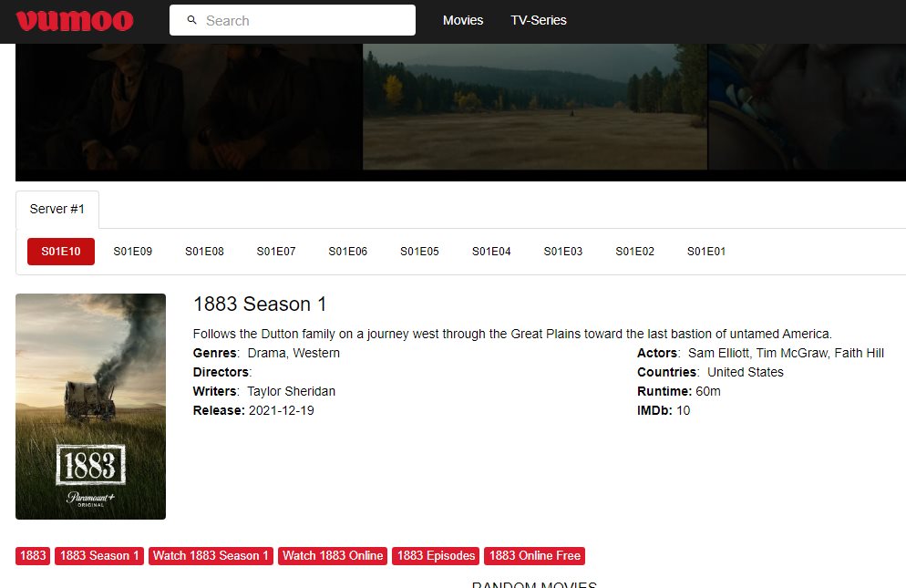Select the Server #1 tab
The width and height of the screenshot is (906, 588).
[x=57, y=209]
